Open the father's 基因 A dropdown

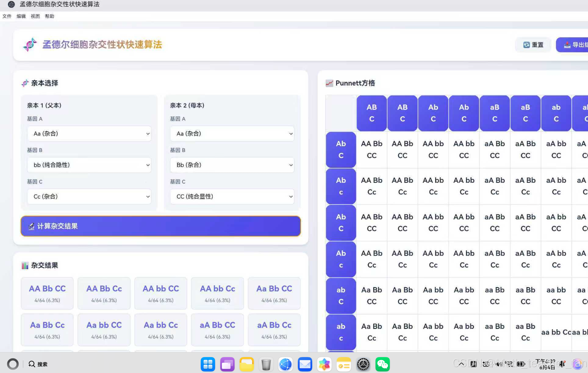click(x=89, y=134)
